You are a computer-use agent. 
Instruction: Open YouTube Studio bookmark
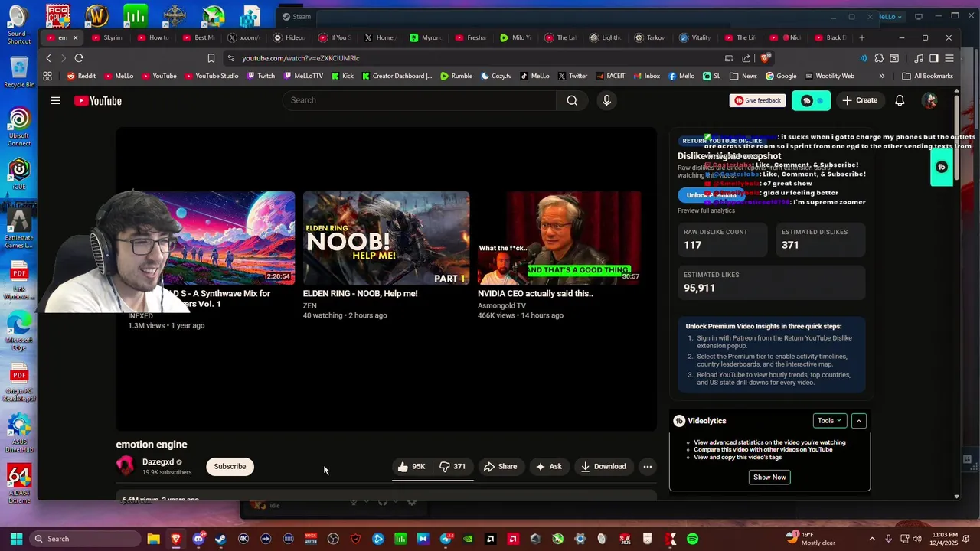211,76
